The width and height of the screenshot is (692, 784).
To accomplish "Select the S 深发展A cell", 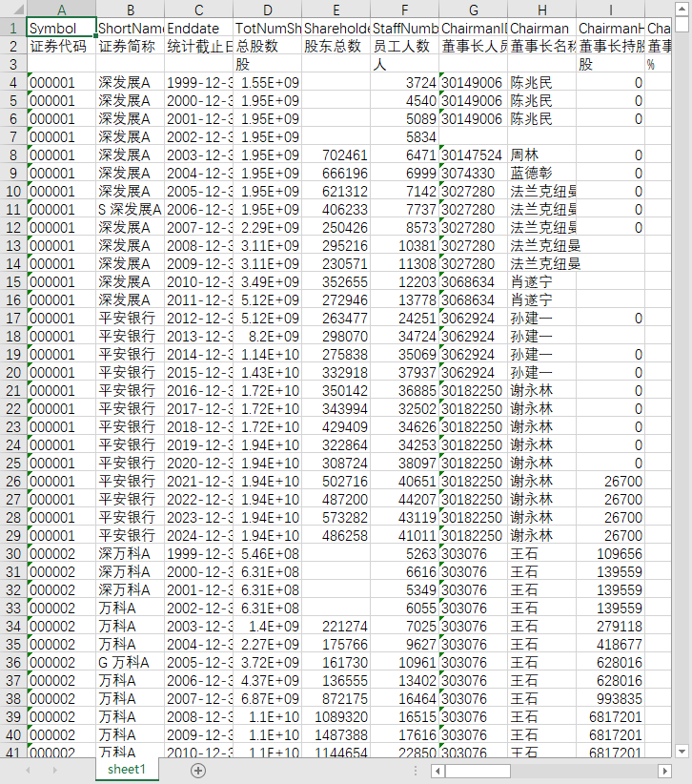I will [130, 210].
